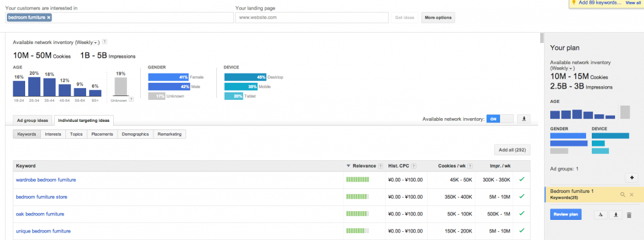Focus the landing page www.website.com field
644x240 pixels.
click(312, 18)
